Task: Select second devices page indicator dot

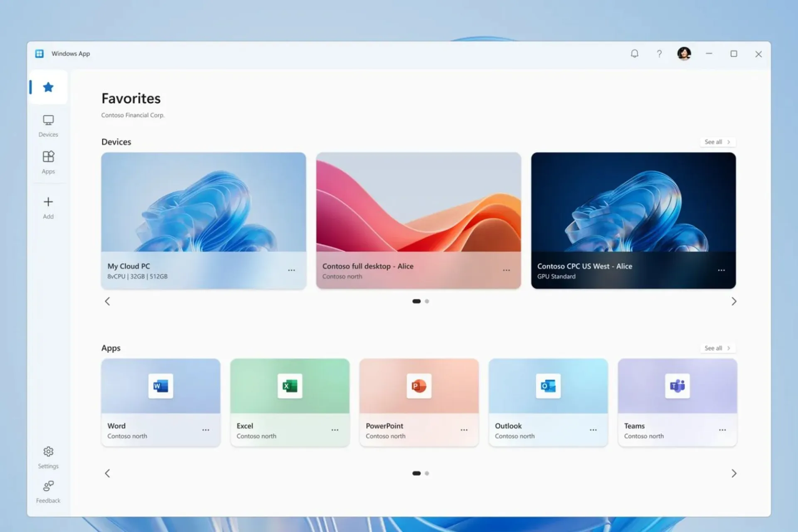Action: click(x=427, y=301)
